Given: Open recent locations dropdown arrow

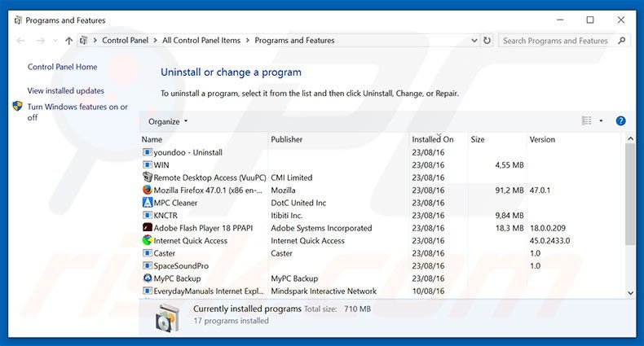Looking at the screenshot, I should (x=55, y=41).
